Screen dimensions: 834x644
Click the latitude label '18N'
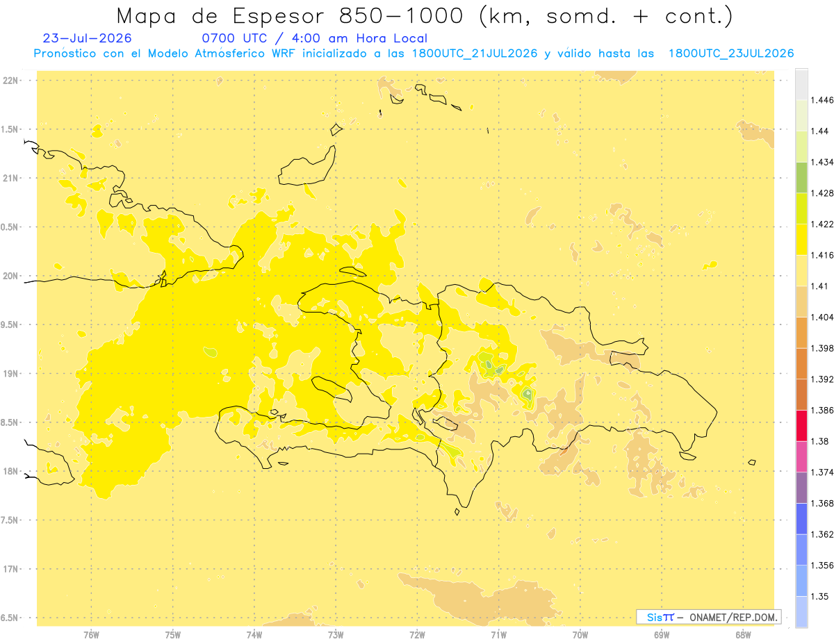[11, 471]
